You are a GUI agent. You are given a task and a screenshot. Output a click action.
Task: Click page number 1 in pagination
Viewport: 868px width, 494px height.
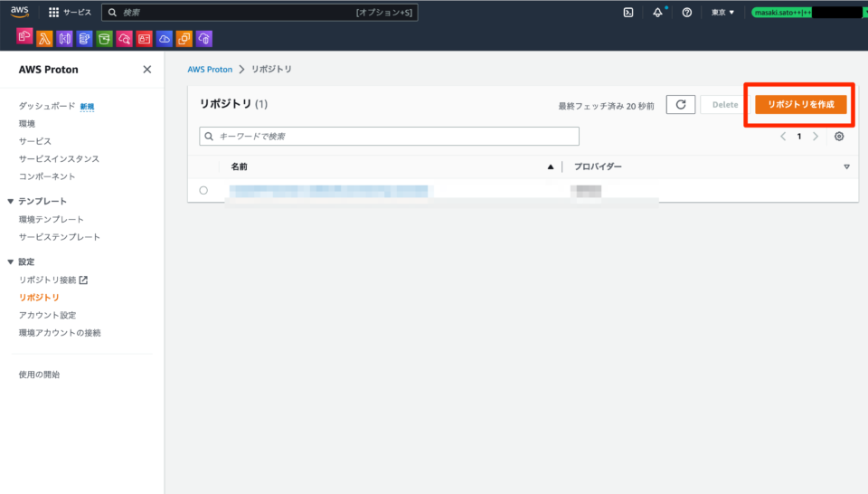[798, 137]
